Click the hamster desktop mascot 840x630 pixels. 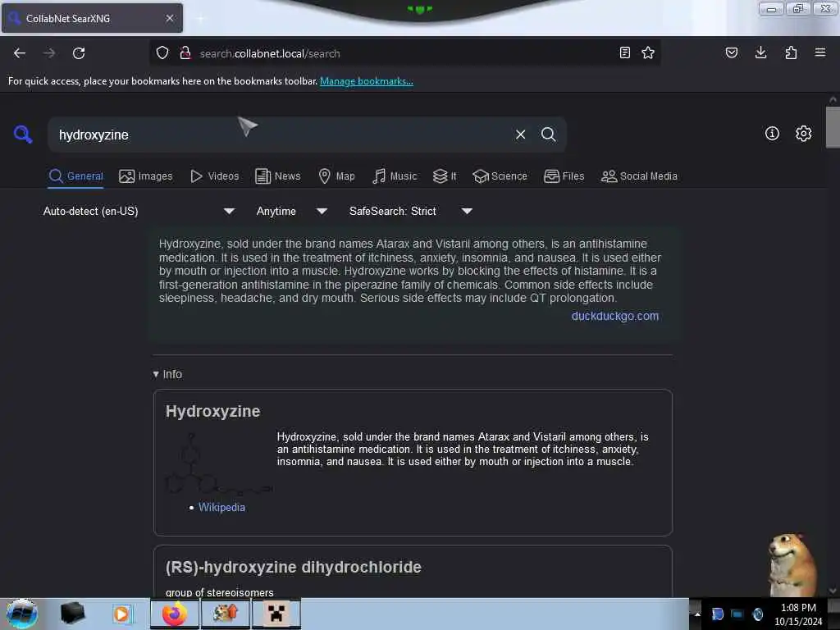coord(792,564)
